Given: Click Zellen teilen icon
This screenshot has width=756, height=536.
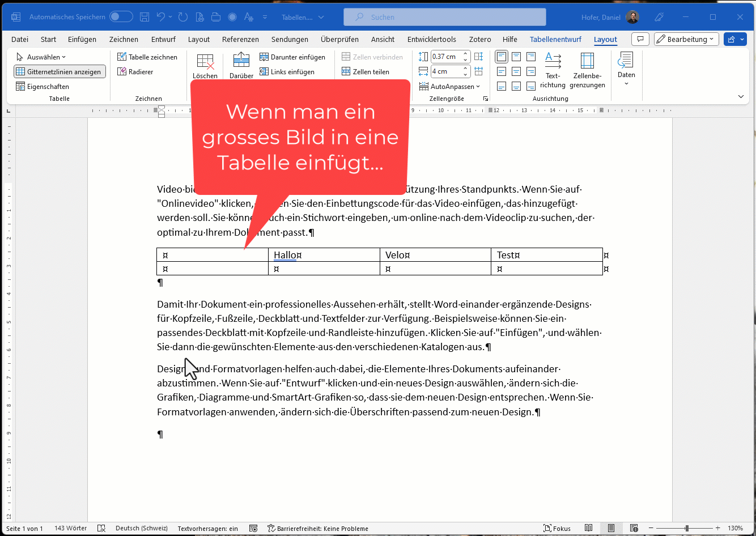Looking at the screenshot, I should coord(365,72).
